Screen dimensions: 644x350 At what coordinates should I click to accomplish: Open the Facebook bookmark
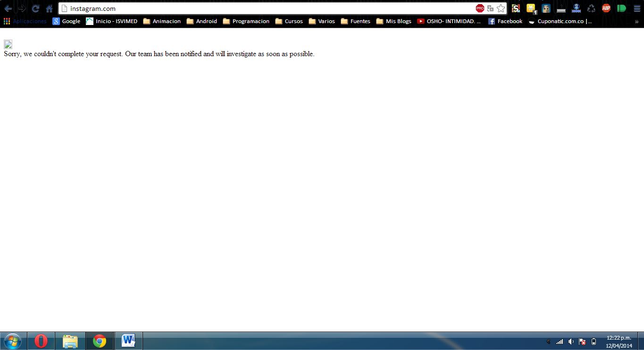point(505,21)
